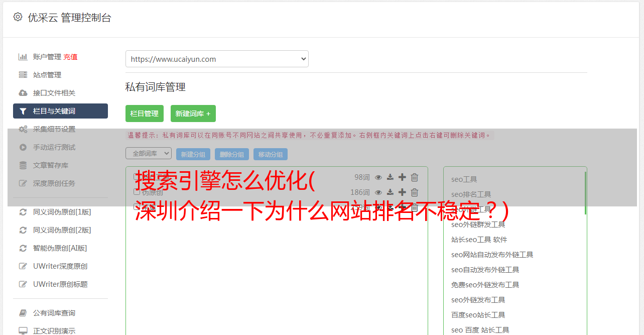Select keyword 'seo排名工具'
644x335 pixels.
click(x=471, y=194)
